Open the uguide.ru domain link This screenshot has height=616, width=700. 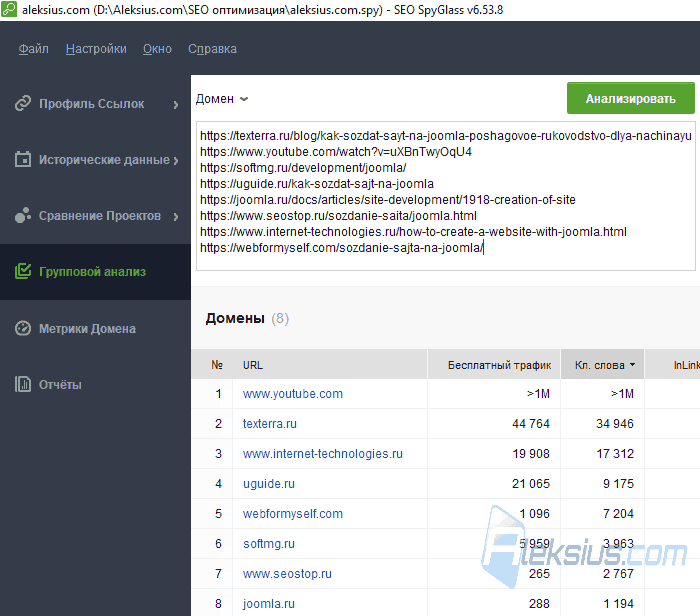tap(269, 483)
